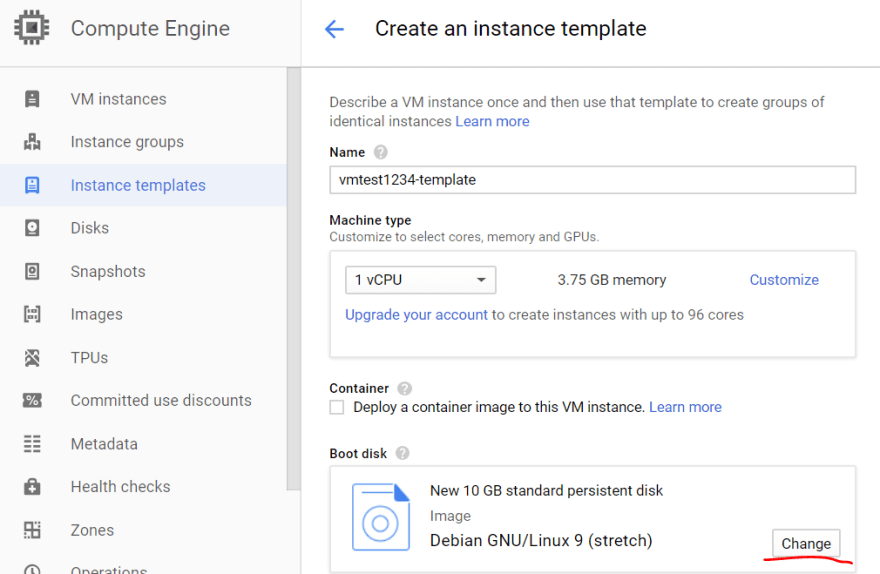The width and height of the screenshot is (880, 574).
Task: Follow the Upgrade your account link
Action: (x=416, y=315)
